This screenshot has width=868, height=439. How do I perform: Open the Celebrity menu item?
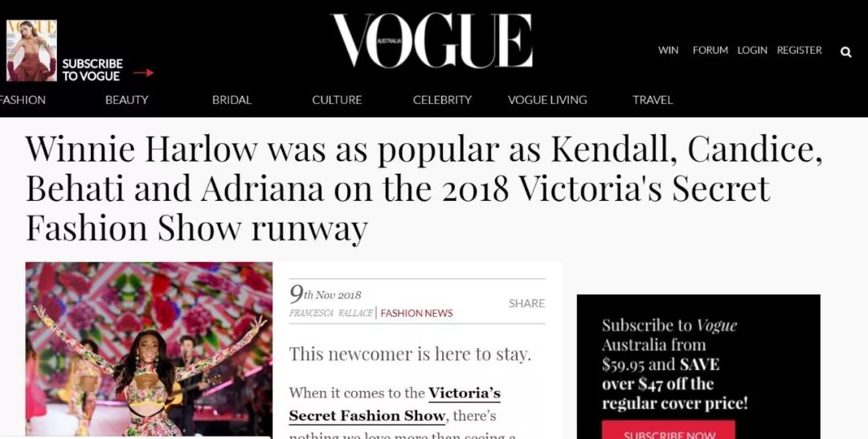click(442, 100)
